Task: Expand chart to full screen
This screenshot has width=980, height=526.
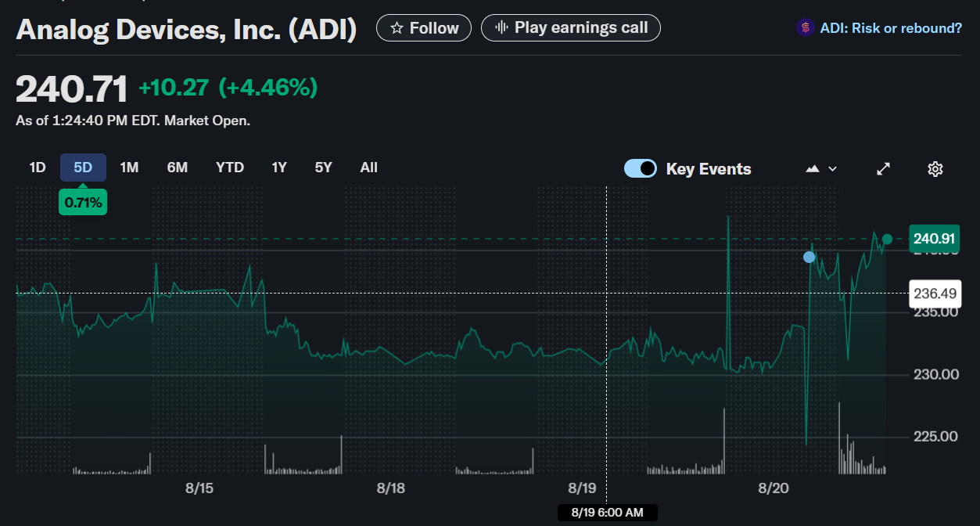Action: click(883, 169)
